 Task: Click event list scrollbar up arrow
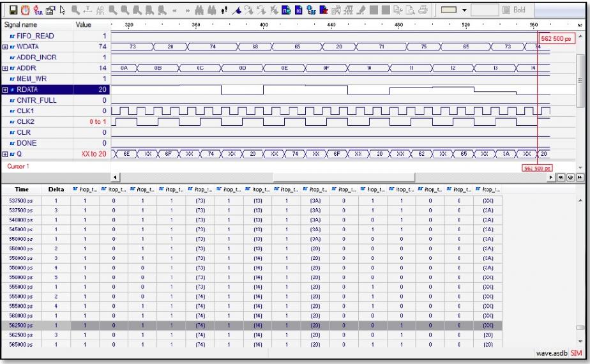[580, 201]
